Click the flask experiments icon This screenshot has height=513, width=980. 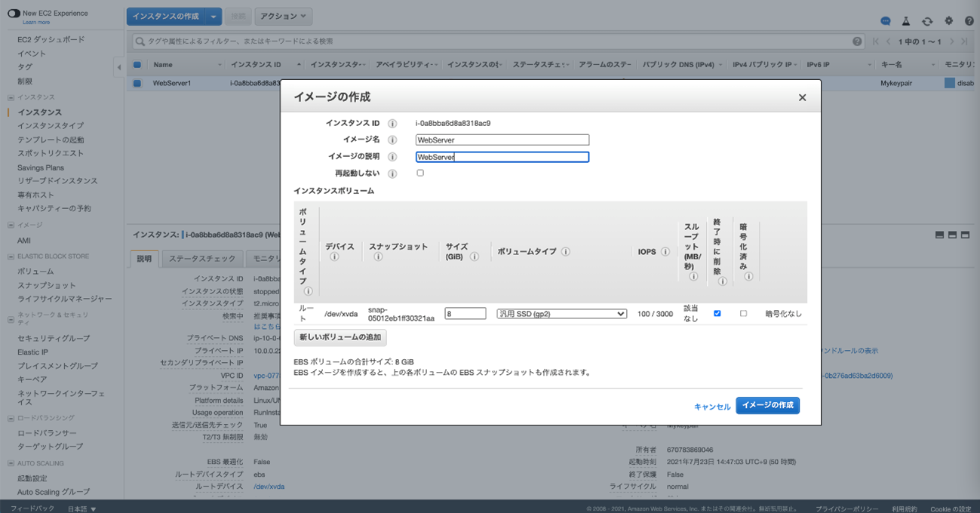pos(906,21)
